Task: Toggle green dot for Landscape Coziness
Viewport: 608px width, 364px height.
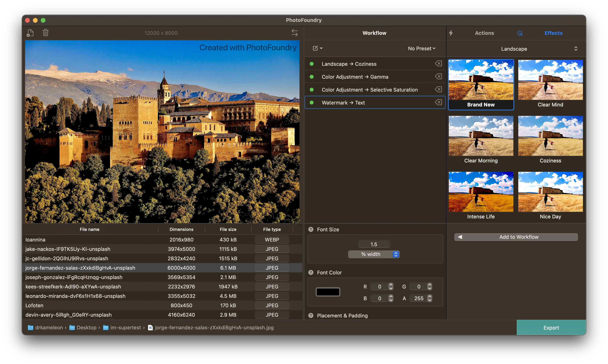Action: pyautogui.click(x=311, y=64)
